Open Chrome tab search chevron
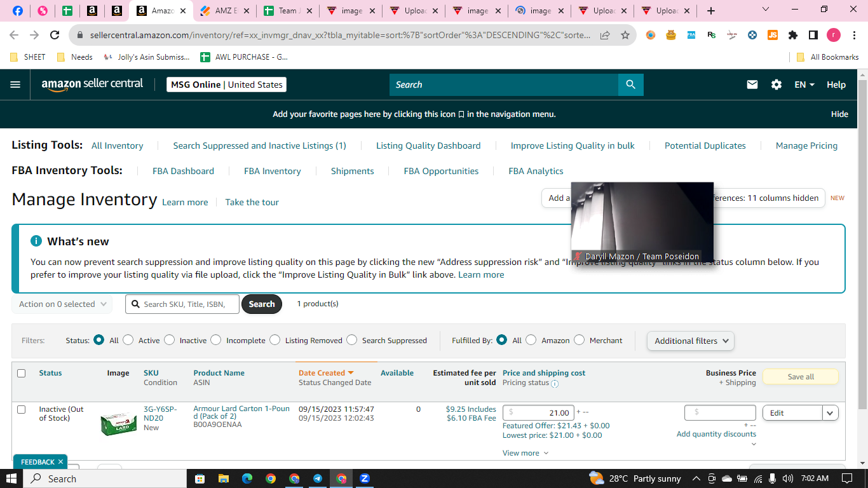The width and height of the screenshot is (868, 488). coord(765,10)
